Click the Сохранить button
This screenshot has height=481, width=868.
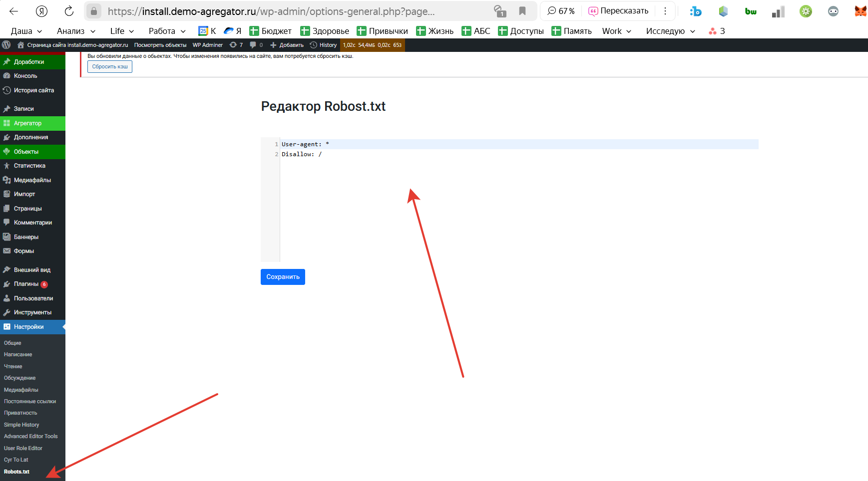point(283,277)
